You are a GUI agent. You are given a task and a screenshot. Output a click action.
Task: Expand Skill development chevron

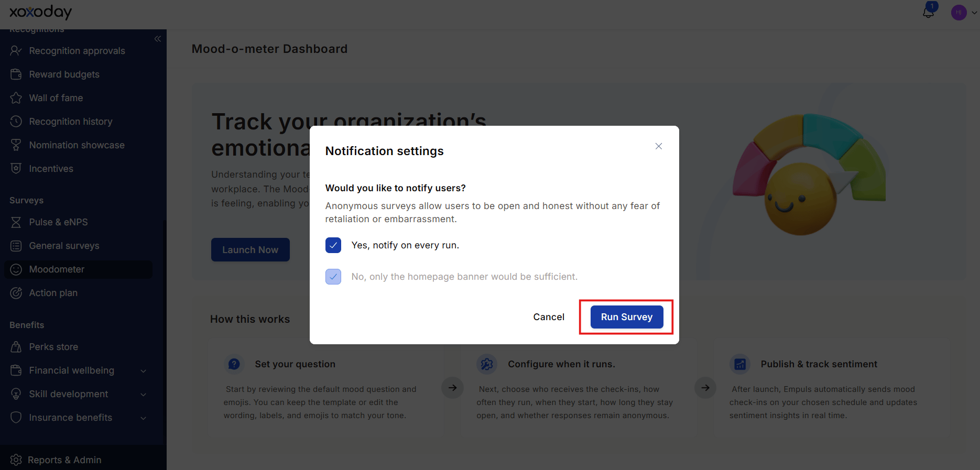[144, 395]
